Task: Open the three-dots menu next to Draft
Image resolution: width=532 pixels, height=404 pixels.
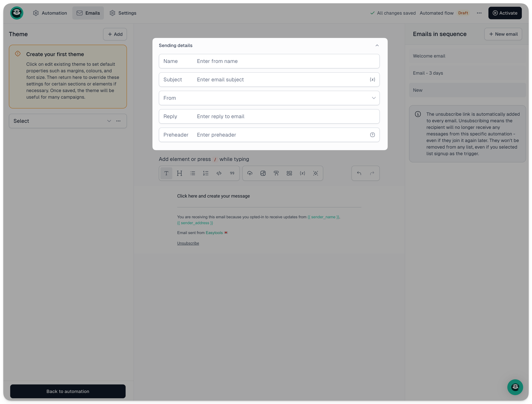Action: tap(479, 13)
